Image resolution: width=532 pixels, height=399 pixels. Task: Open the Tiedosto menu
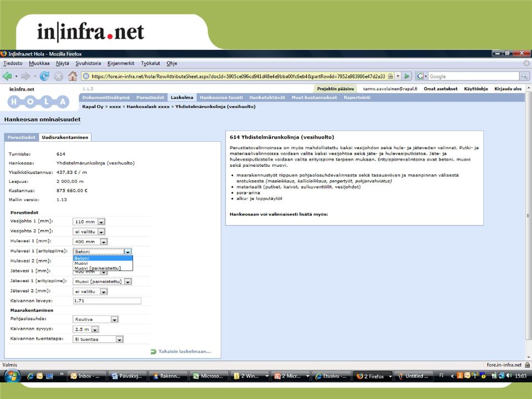(13, 63)
